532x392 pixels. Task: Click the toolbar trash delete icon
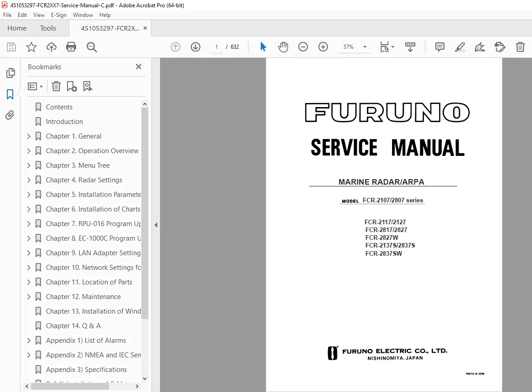point(520,47)
